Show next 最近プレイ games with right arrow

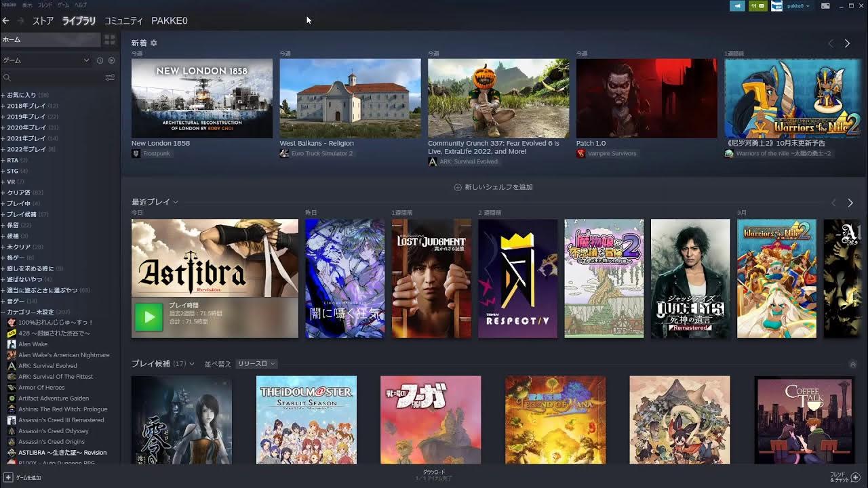850,203
